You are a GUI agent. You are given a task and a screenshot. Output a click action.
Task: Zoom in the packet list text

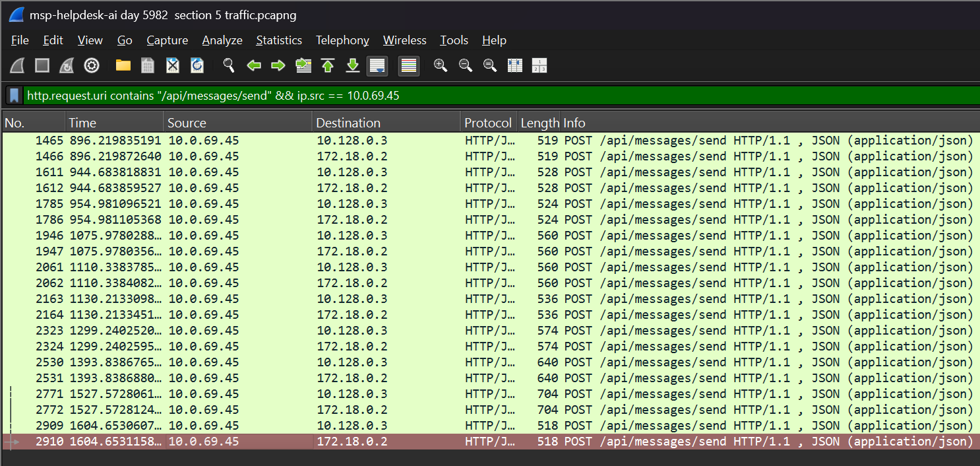click(x=441, y=65)
